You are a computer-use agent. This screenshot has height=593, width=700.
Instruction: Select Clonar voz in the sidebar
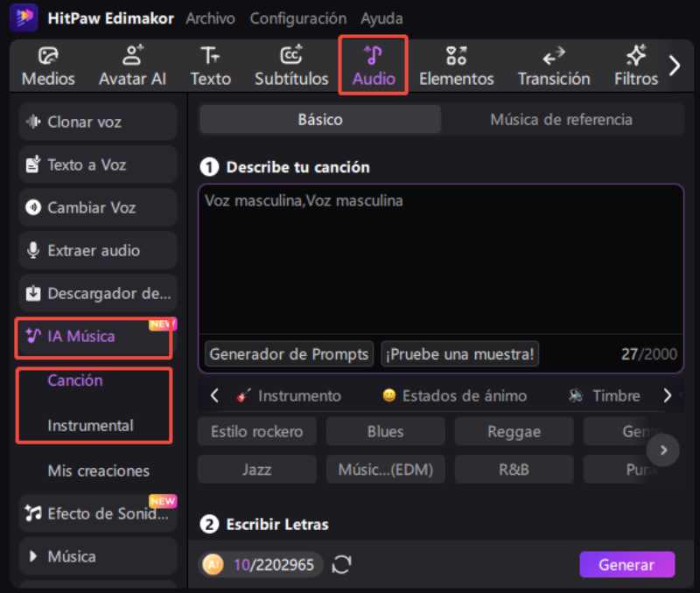[98, 122]
